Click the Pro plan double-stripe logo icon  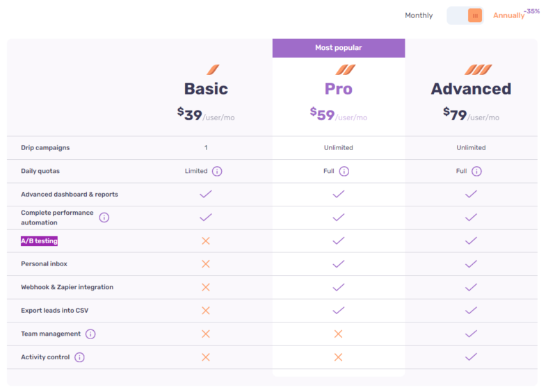click(345, 70)
